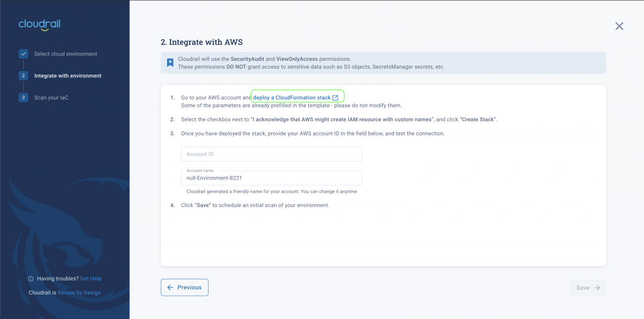This screenshot has height=319, width=644.
Task: Click the bold "Create Stack" text in step 2
Action: [x=478, y=119]
